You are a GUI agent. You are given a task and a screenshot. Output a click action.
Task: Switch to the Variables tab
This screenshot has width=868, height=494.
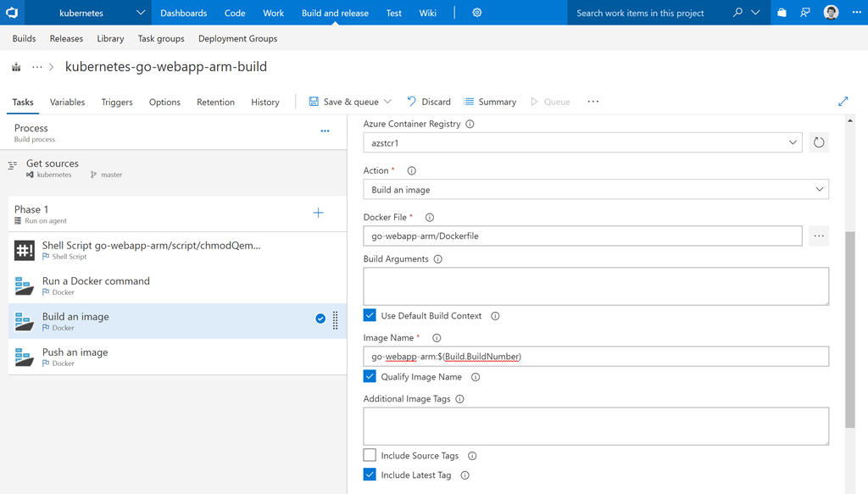(x=67, y=102)
